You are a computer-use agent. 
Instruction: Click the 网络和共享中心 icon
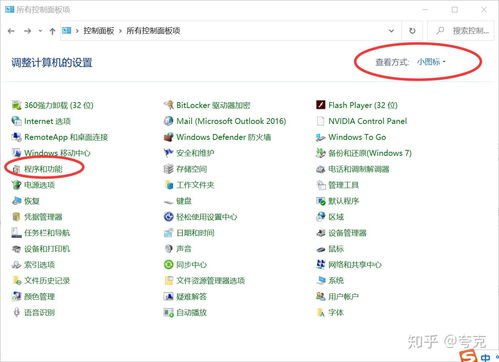[321, 265]
